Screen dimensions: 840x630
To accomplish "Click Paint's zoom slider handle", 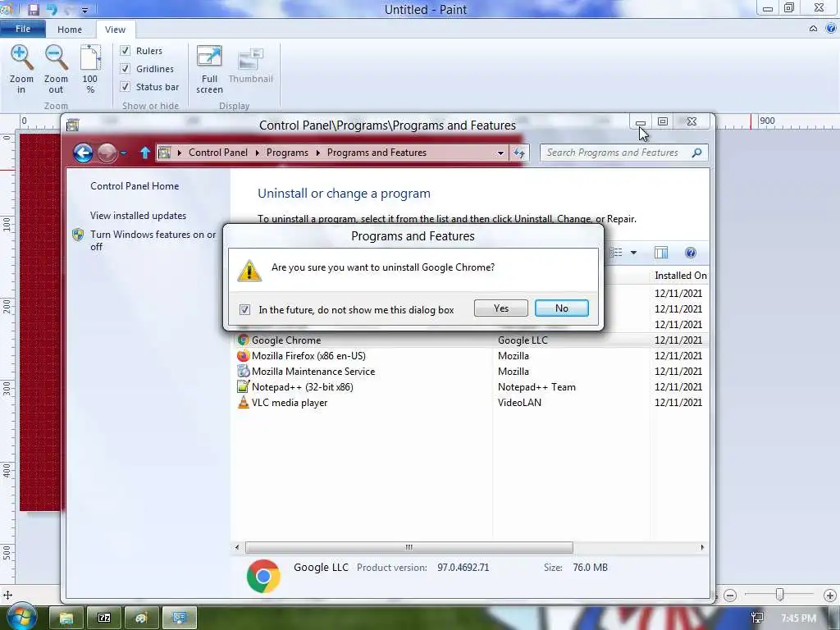I will pyautogui.click(x=780, y=595).
